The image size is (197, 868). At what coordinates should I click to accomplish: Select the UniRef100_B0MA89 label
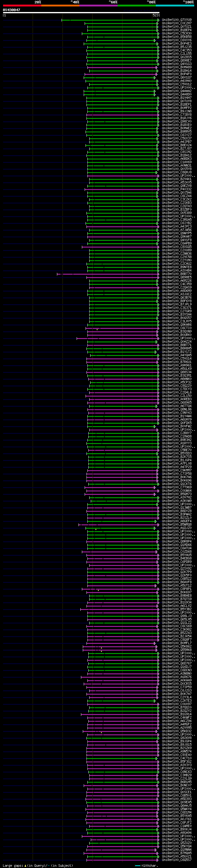tap(176, 67)
